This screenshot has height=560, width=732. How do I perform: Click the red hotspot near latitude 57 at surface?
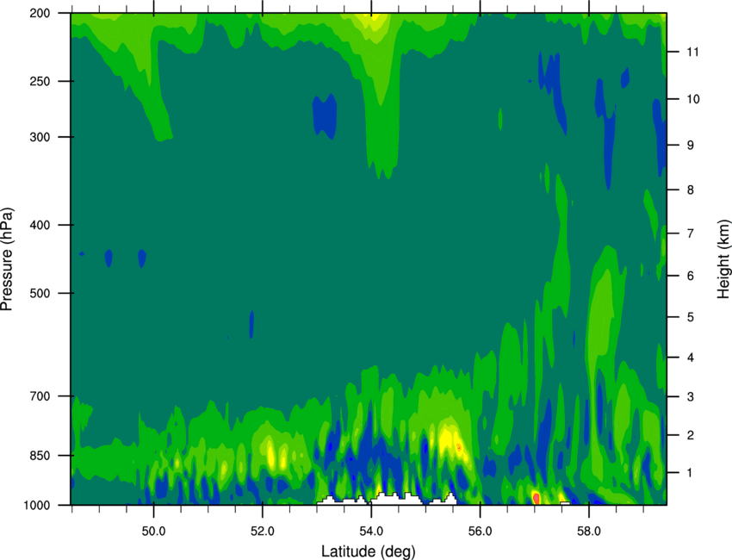pyautogui.click(x=536, y=498)
